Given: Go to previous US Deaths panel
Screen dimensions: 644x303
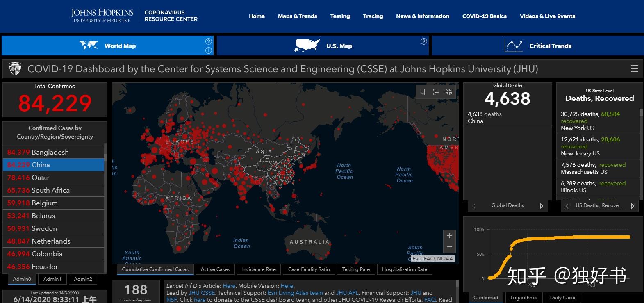Looking at the screenshot, I should tap(567, 206).
